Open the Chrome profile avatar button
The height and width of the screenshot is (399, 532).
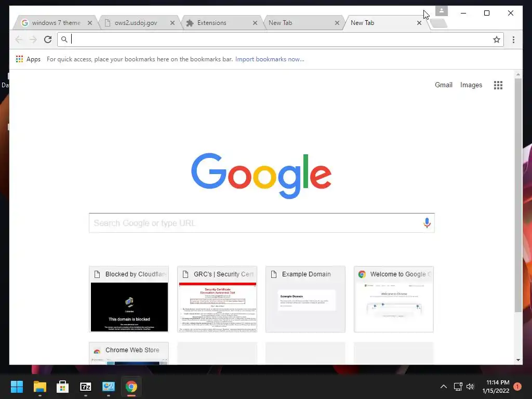coord(442,11)
